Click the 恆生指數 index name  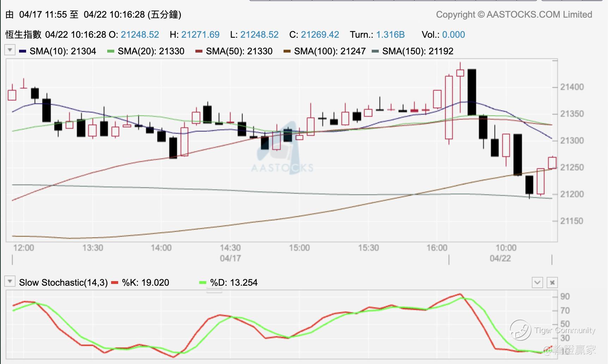pyautogui.click(x=23, y=35)
